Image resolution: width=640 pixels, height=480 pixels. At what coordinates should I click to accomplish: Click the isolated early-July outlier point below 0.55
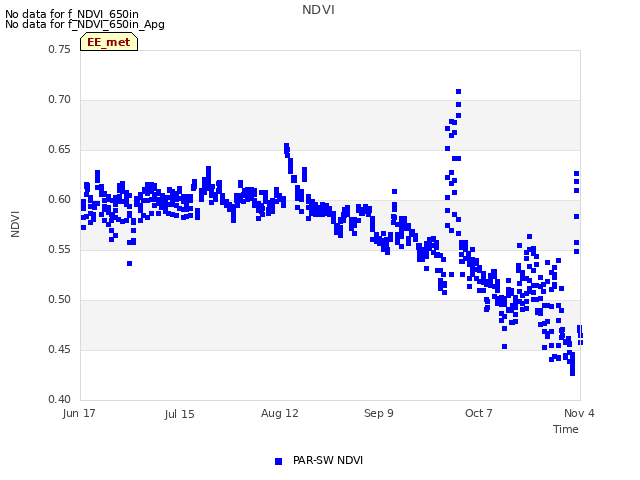(129, 264)
